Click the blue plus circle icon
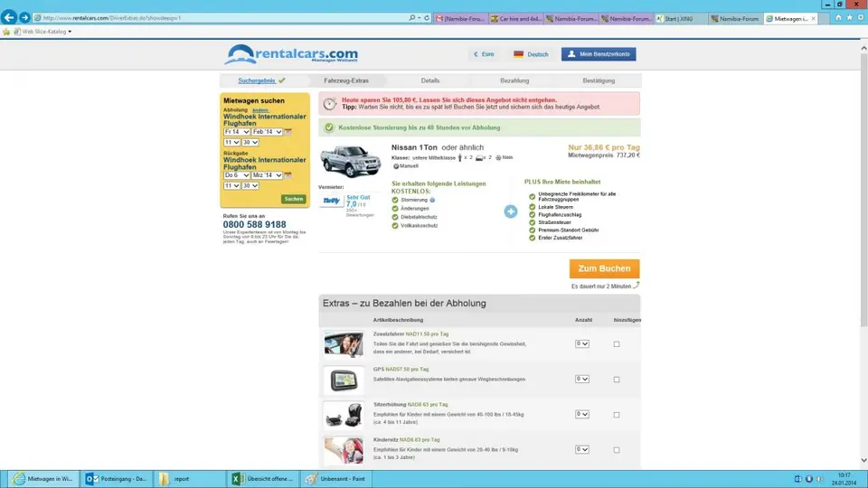This screenshot has height=488, width=868. pos(510,211)
